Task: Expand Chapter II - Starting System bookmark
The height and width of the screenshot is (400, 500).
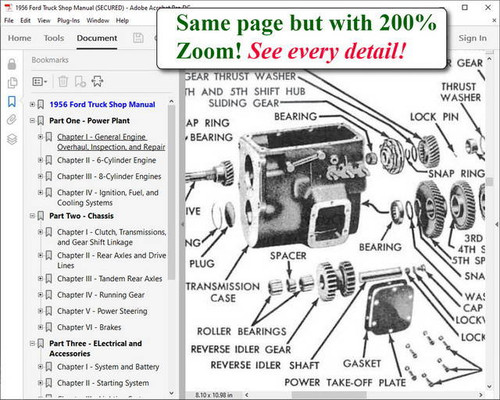Action: (x=40, y=383)
